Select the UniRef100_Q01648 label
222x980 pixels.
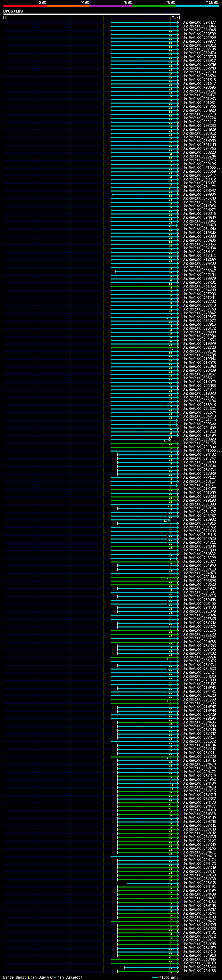tap(199, 80)
